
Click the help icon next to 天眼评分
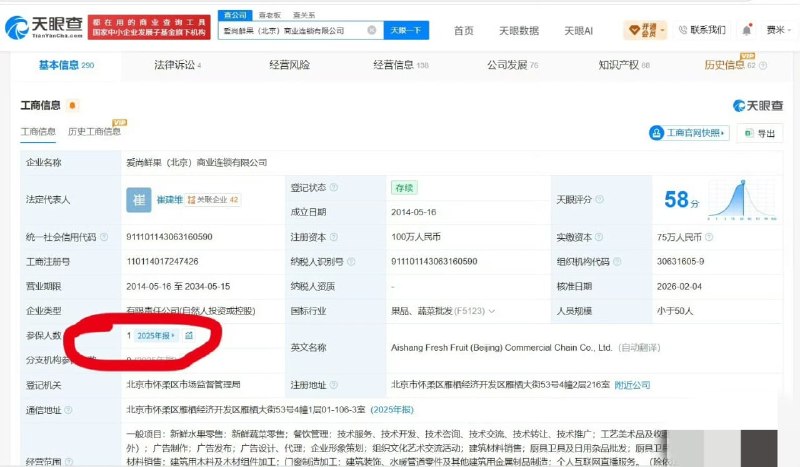[599, 199]
